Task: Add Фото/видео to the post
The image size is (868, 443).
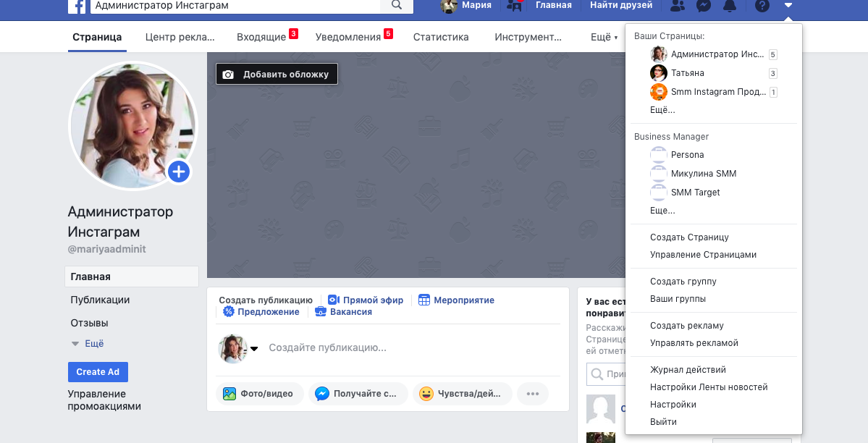Action: click(x=260, y=394)
